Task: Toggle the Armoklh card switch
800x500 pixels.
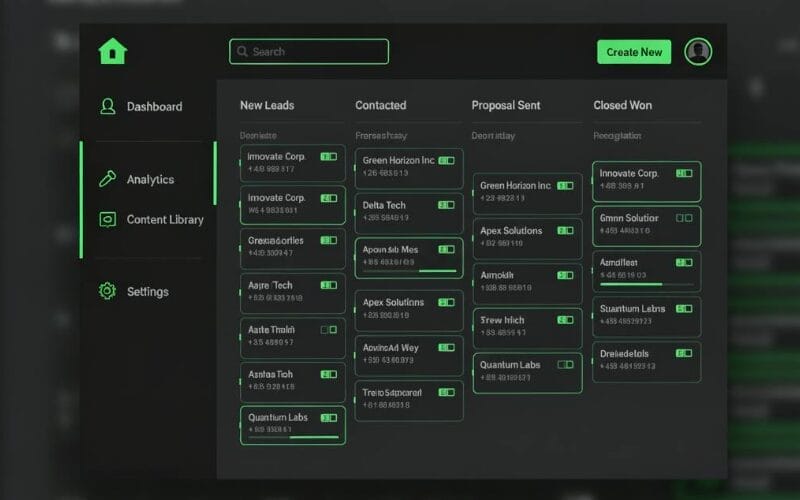Action: 565,276
